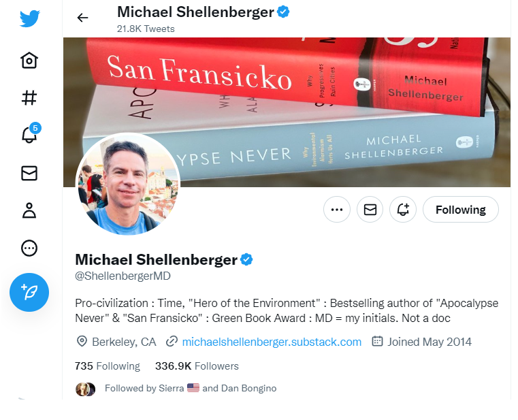Open Notifications bell with 5 badge
Viewport: 518px width, 420px height.
30,133
